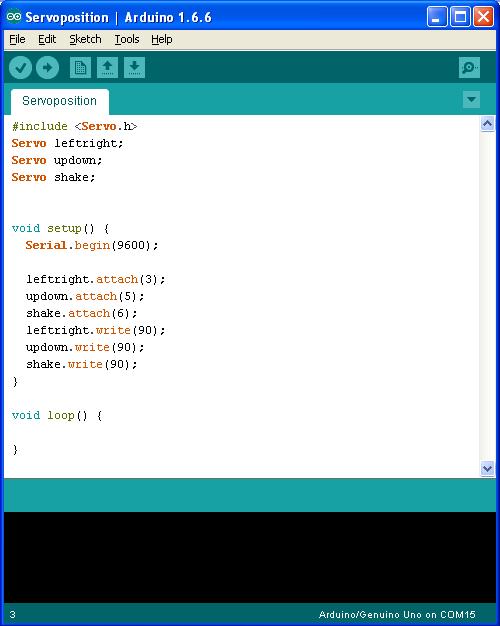500x626 pixels.
Task: Click the 'shake.attach(6);' line
Action: click(81, 313)
